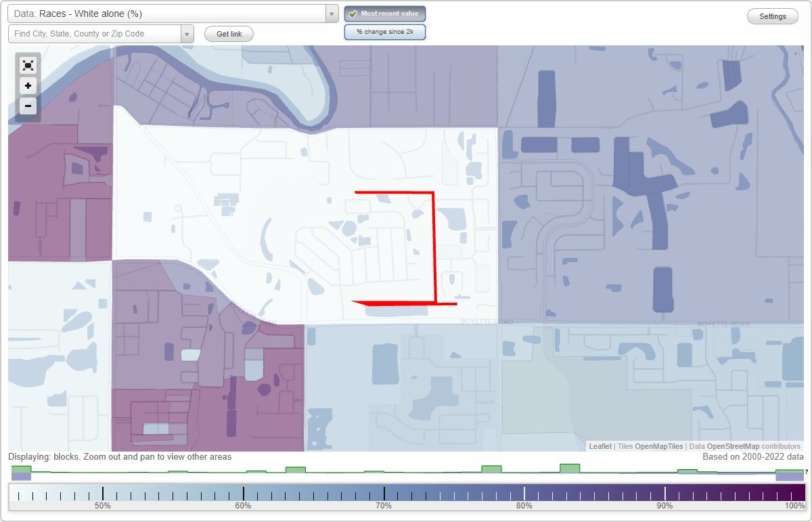Switch to % change since 2k view
812x522 pixels.
coord(384,32)
